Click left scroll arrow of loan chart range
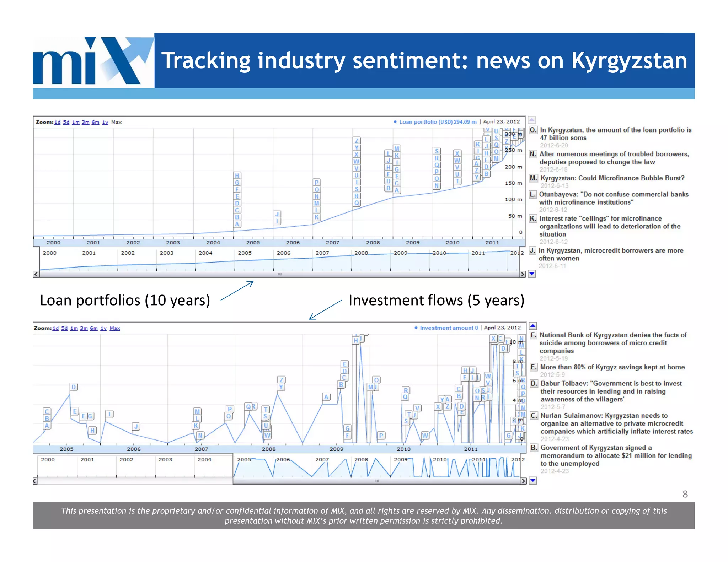 pyautogui.click(x=36, y=274)
